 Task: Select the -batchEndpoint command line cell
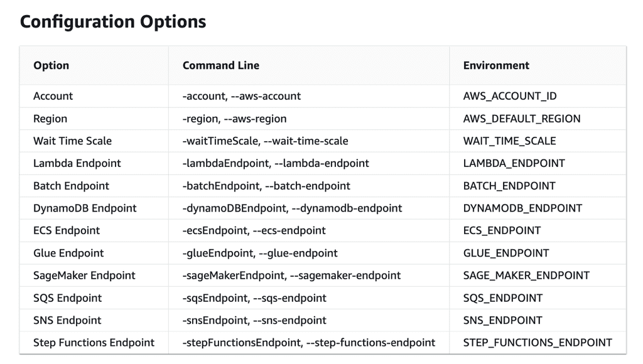[267, 186]
